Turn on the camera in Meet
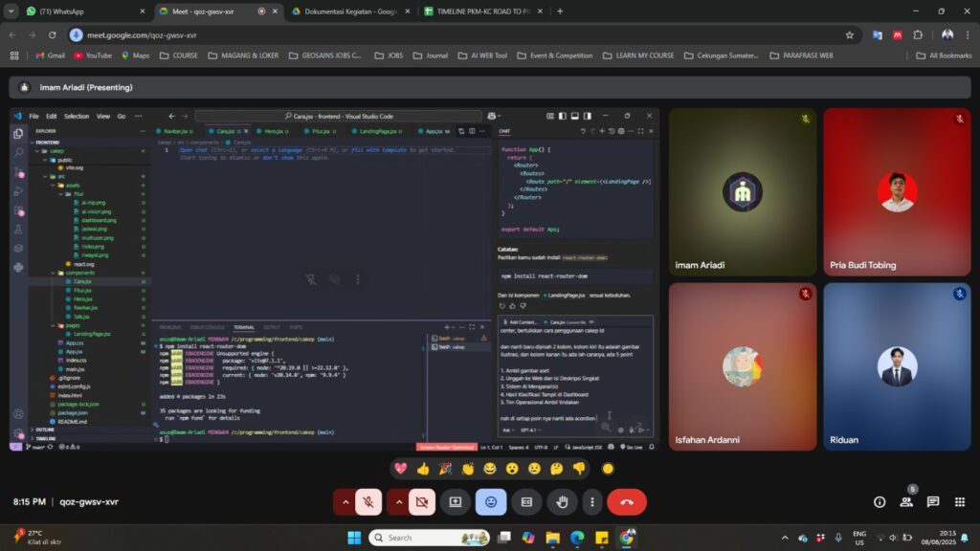Image resolution: width=980 pixels, height=551 pixels. (420, 501)
